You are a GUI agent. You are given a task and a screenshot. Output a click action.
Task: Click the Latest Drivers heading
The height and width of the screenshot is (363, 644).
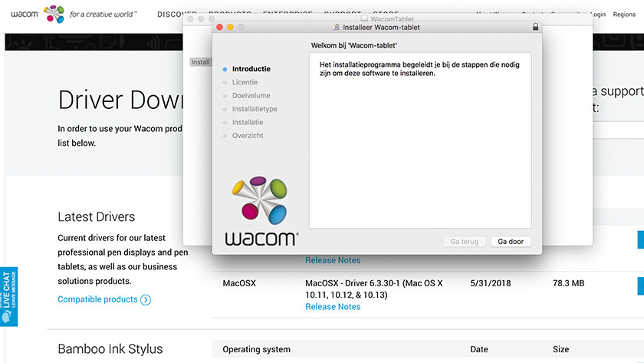pyautogui.click(x=96, y=216)
